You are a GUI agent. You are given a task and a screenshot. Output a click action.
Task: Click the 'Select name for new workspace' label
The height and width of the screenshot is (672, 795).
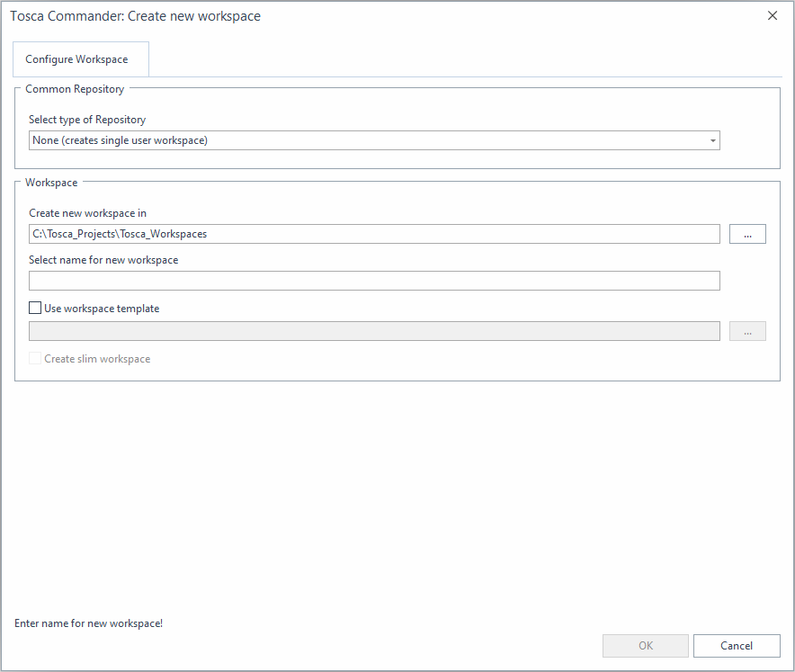click(103, 260)
